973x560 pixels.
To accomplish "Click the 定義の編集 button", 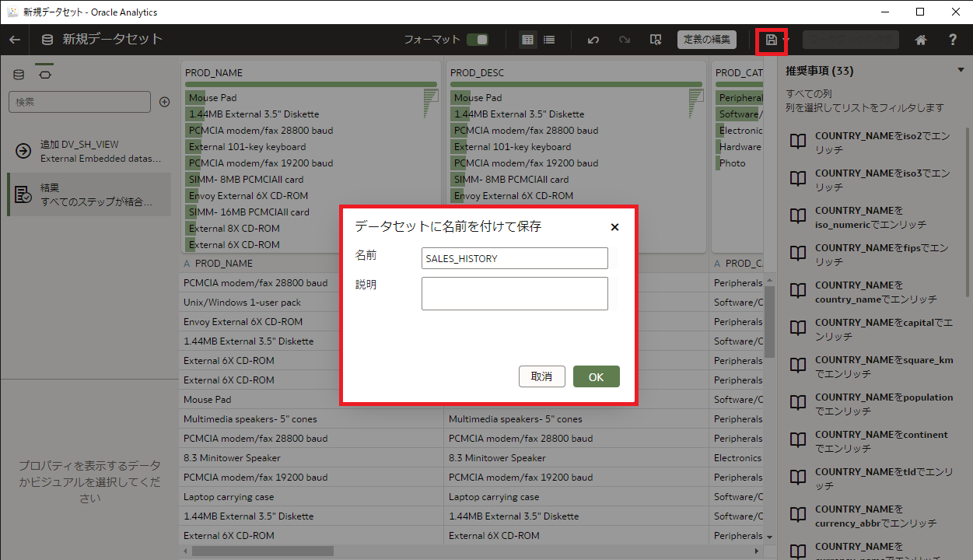I will point(706,40).
